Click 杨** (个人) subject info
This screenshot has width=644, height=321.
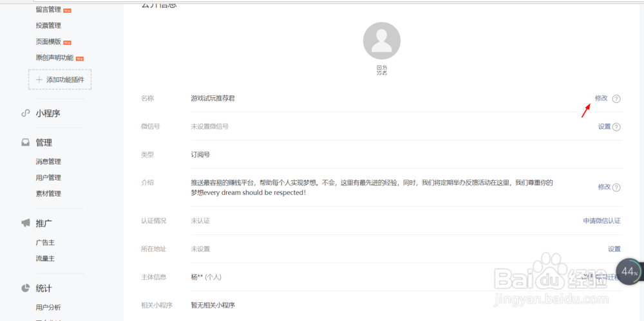click(x=206, y=277)
